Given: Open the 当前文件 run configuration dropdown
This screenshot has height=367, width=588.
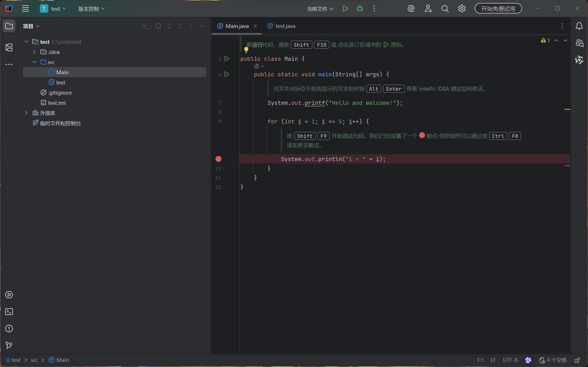Looking at the screenshot, I should (320, 9).
